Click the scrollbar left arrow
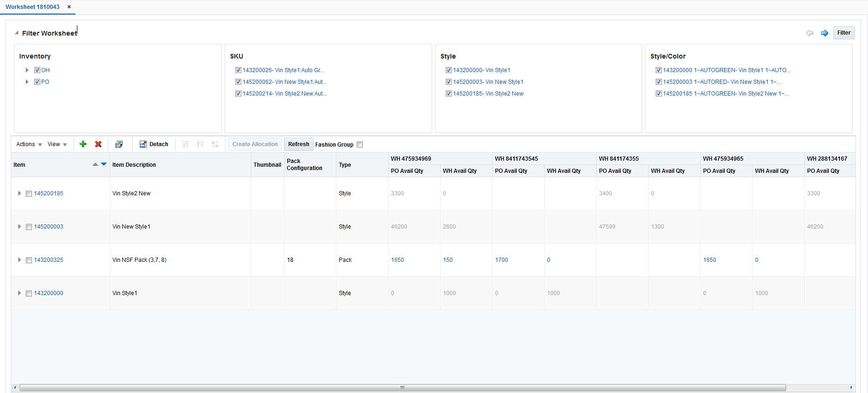This screenshot has height=393, width=868. point(15,387)
